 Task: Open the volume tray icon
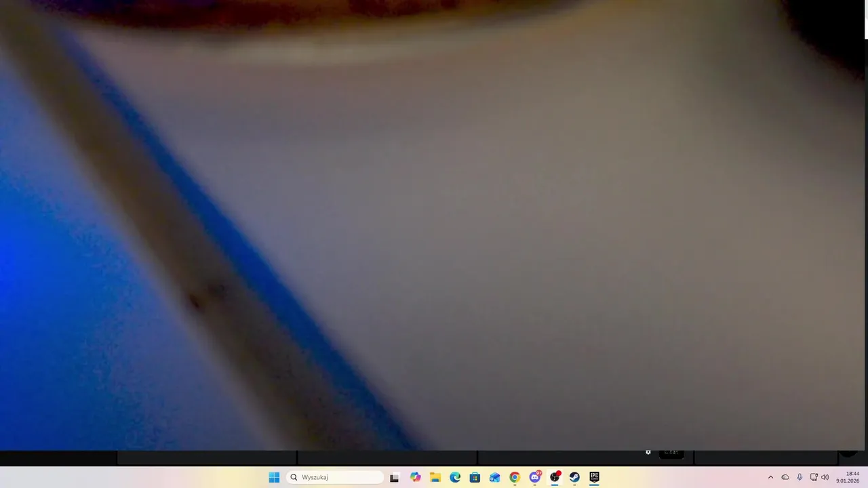pyautogui.click(x=825, y=477)
